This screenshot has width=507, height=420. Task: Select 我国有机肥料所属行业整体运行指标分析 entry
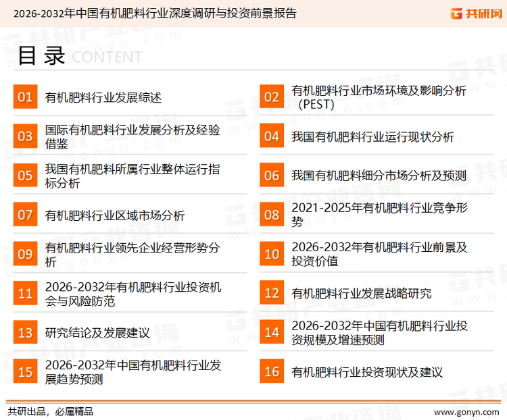132,176
